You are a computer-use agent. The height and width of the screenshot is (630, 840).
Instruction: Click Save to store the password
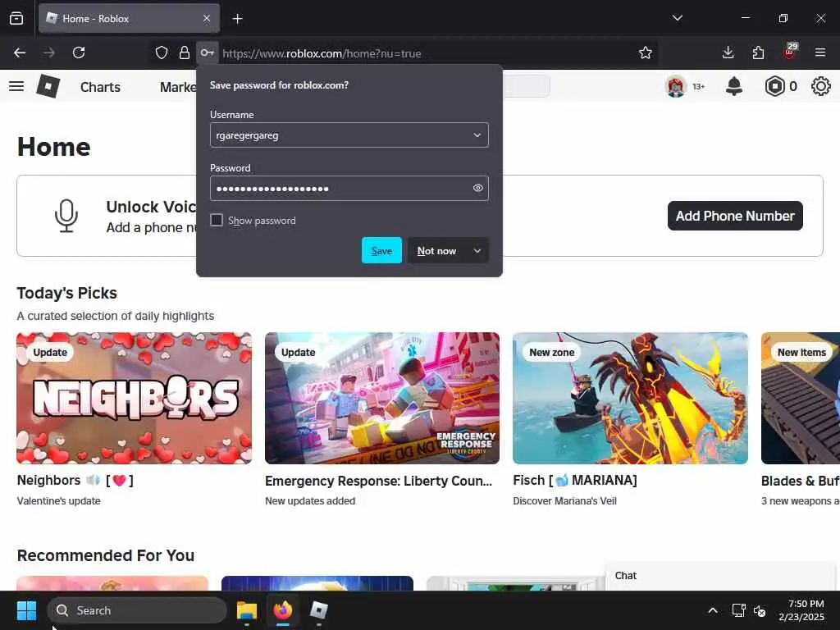[x=381, y=250]
